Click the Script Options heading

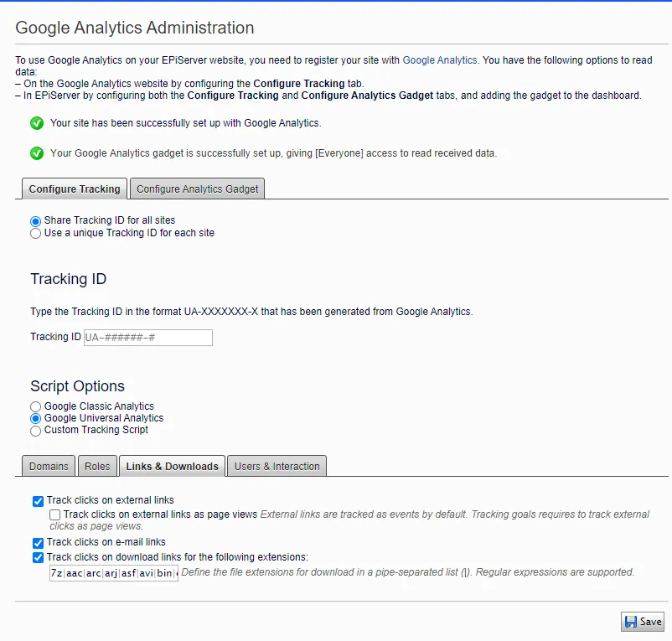pos(78,386)
